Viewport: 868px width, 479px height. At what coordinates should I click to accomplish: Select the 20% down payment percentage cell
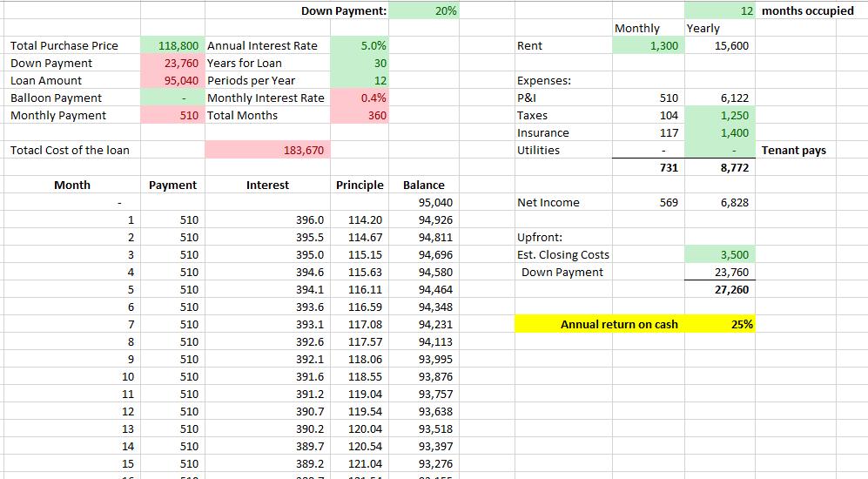tap(444, 10)
